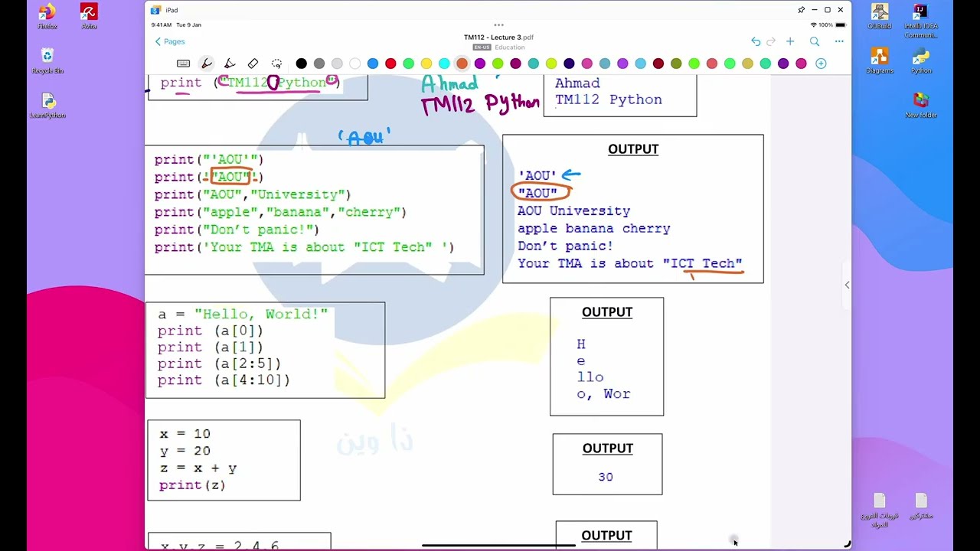Screen dimensions: 980x551
Task: Open the multitasking three-dot handle
Action: [x=498, y=24]
